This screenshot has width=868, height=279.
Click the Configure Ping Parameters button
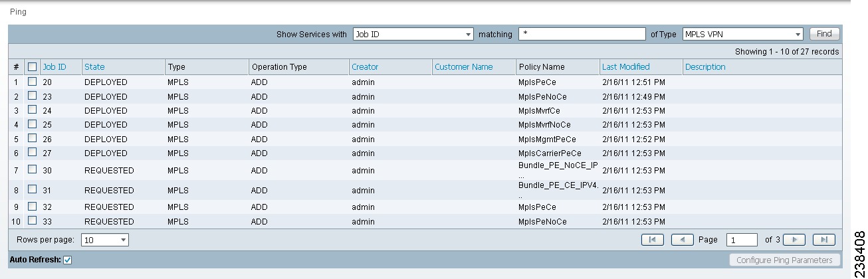[784, 260]
